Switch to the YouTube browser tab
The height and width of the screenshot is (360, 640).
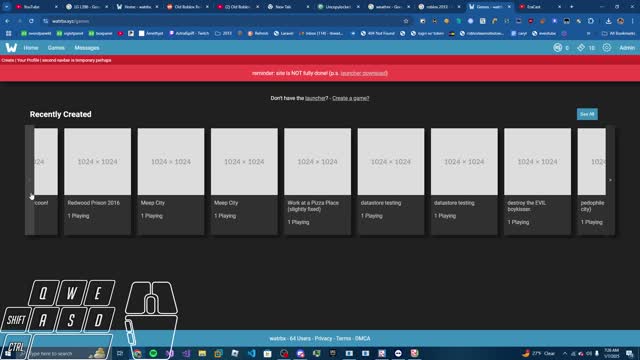coord(36,7)
